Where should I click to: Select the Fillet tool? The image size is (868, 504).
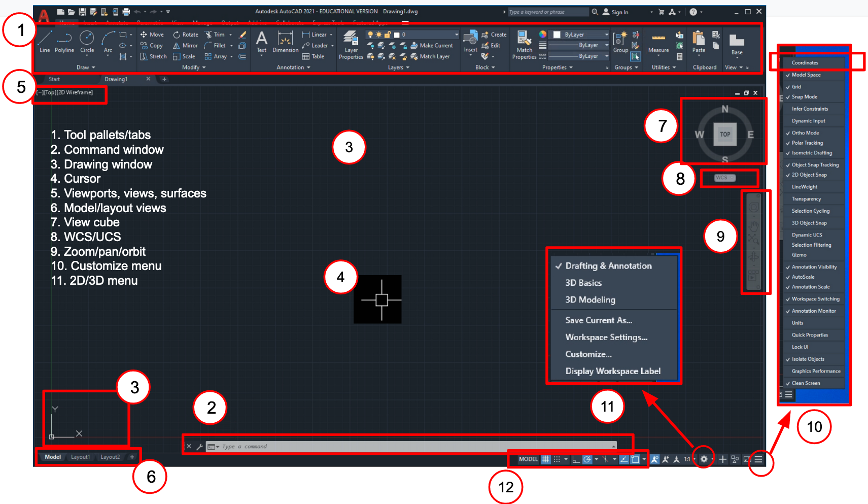click(x=215, y=46)
